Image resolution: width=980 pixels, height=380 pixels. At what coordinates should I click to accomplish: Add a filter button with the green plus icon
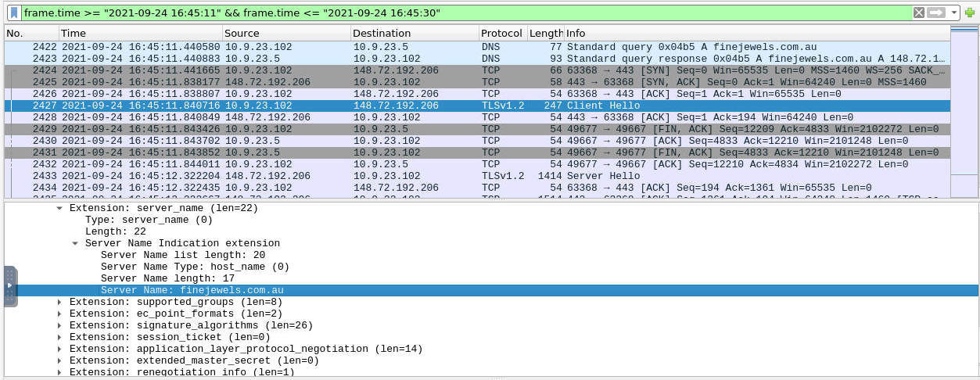970,13
